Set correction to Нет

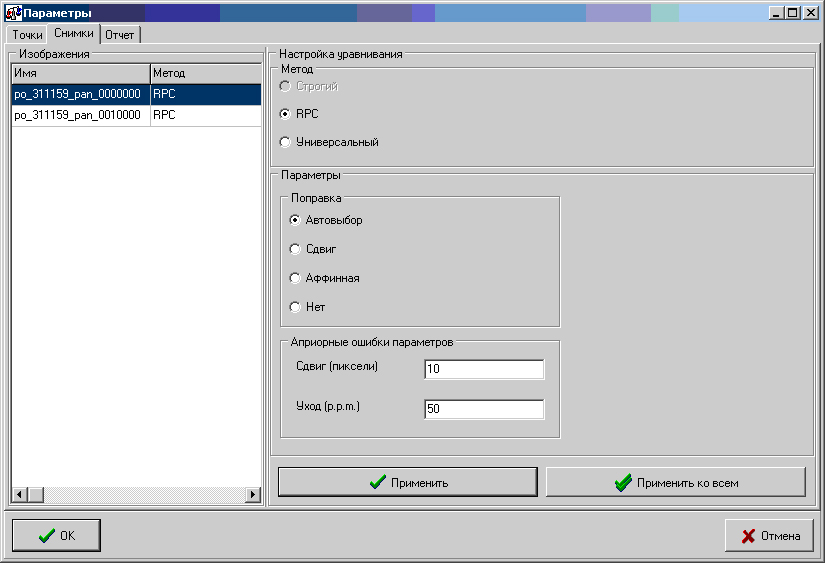pos(295,307)
